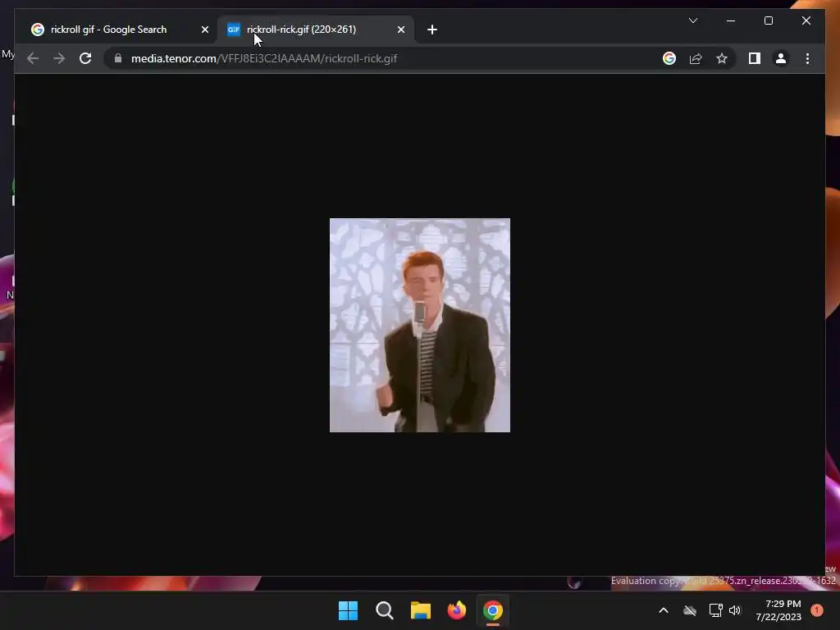Expand the tab search dropdown chevron
Viewport: 840px width, 630px height.
point(692,21)
